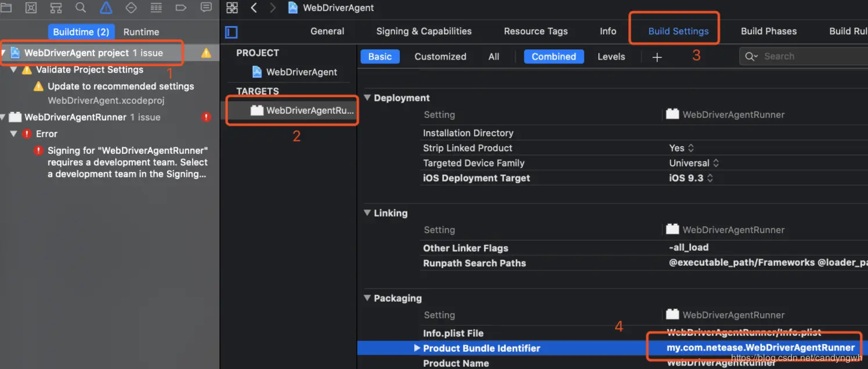
Task: Collapse the Deployment section
Action: pos(367,97)
